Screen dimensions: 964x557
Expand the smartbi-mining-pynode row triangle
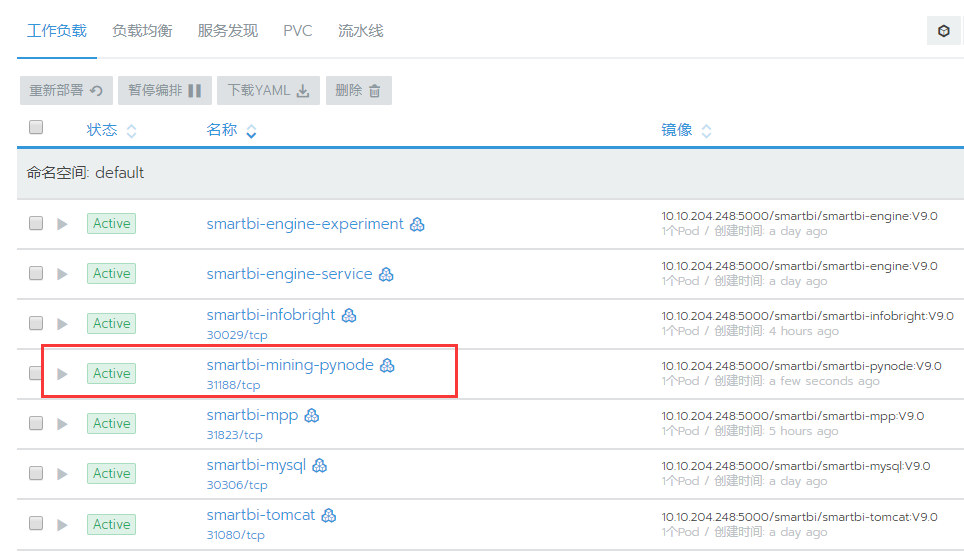click(x=62, y=374)
